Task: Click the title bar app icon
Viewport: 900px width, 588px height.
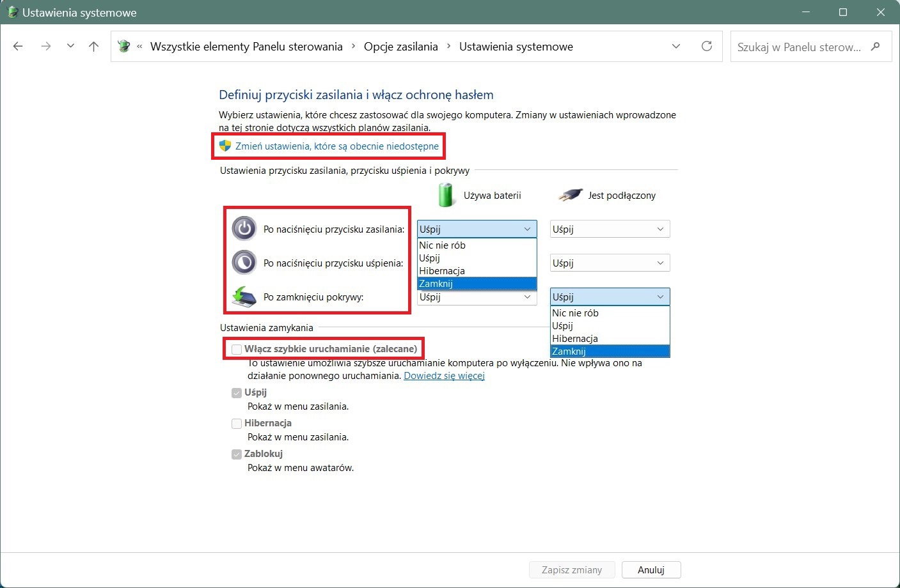Action: pos(12,12)
